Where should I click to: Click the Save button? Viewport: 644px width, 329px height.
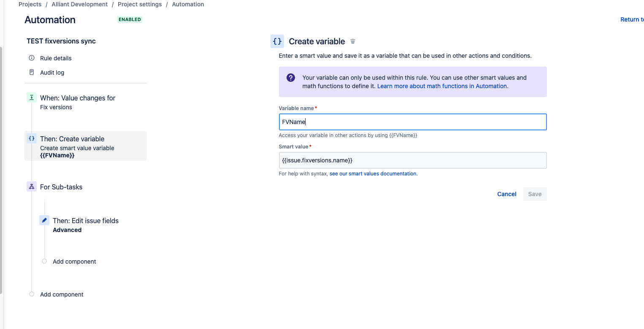535,194
